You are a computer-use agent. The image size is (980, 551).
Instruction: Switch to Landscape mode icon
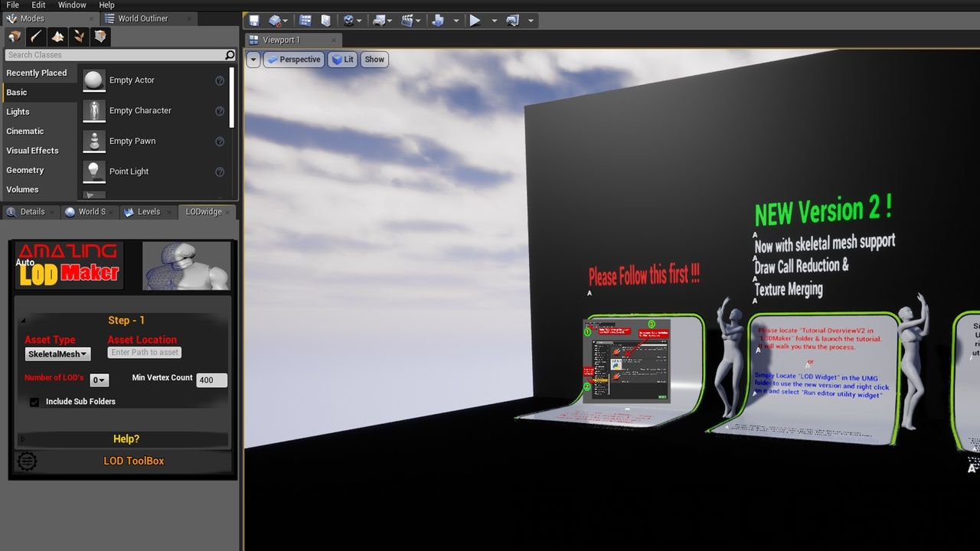[x=57, y=37]
